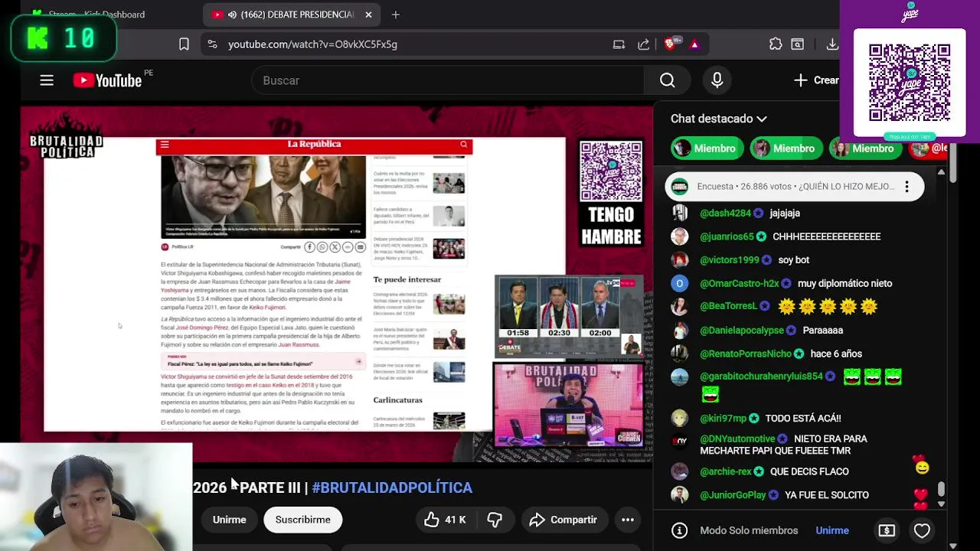Share this page from address bar

click(644, 44)
